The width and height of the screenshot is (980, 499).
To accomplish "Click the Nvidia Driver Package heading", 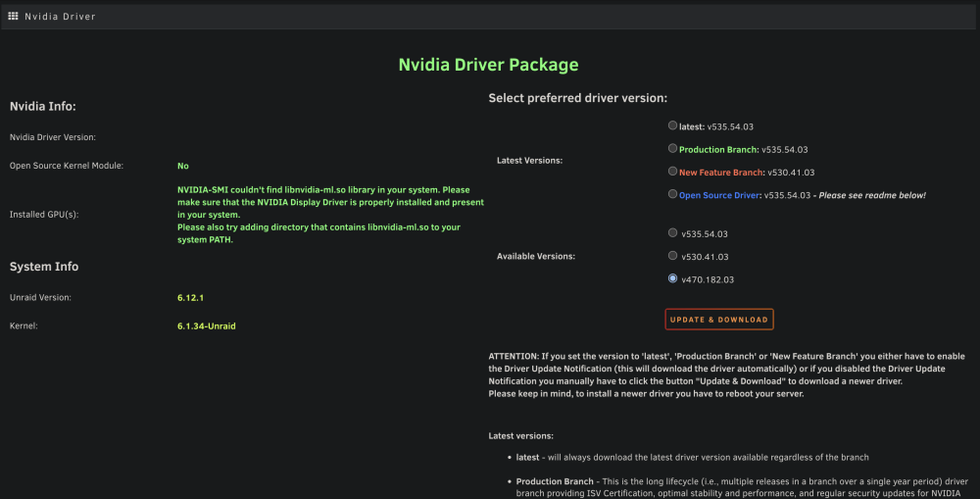I will click(488, 65).
